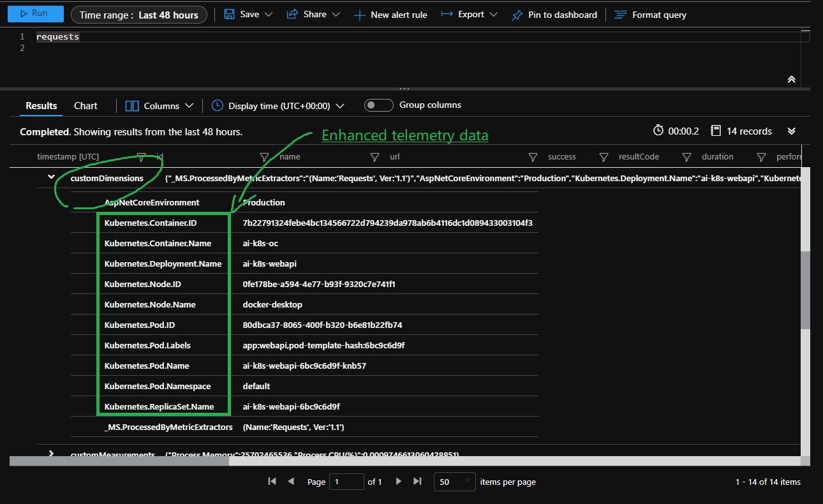This screenshot has height=504, width=823.
Task: Open the Time range Last 48 hours dropdown
Action: [x=138, y=14]
